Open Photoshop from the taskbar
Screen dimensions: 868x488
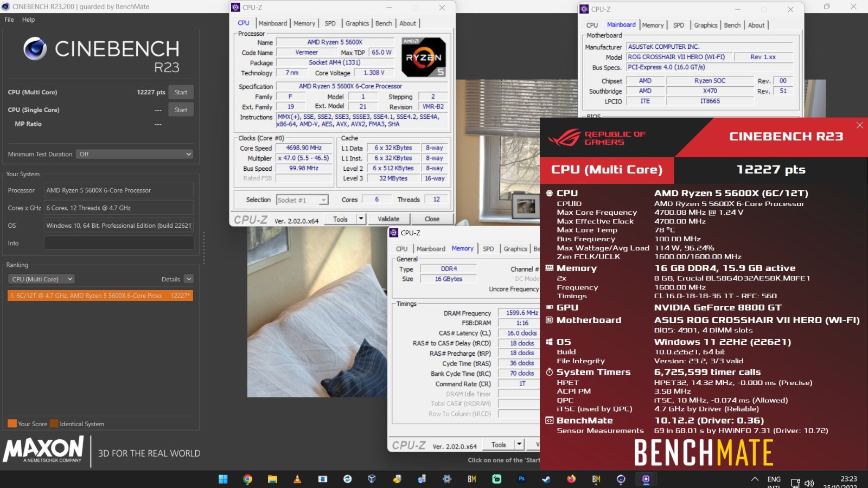point(521,479)
